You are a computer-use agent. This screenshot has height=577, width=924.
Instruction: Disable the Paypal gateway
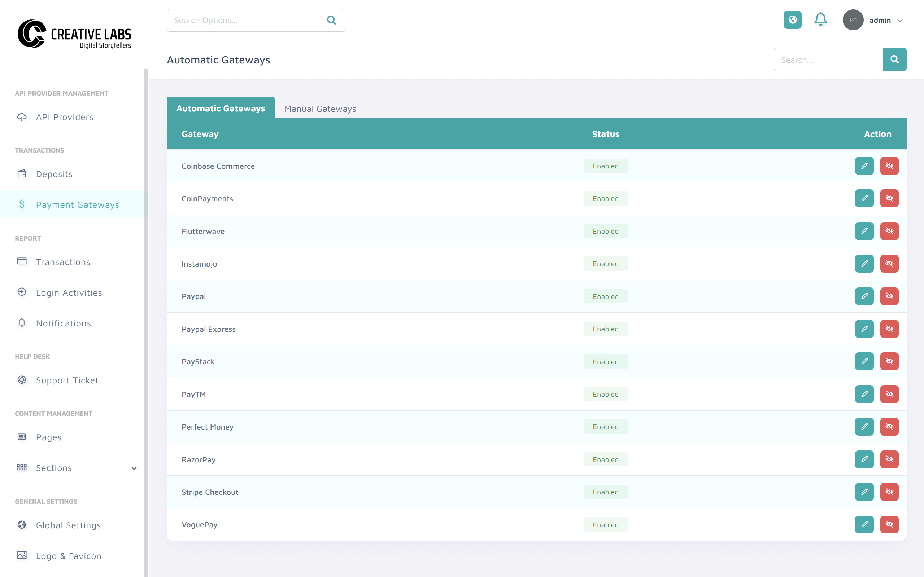pos(890,296)
